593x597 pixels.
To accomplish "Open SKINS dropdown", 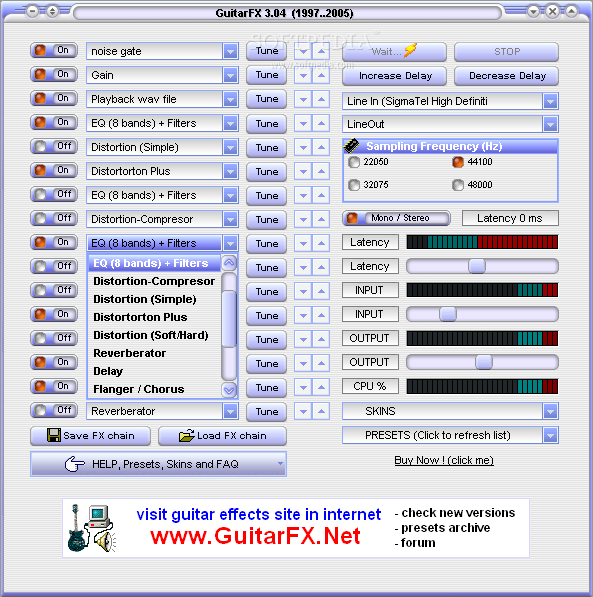I will (x=550, y=411).
